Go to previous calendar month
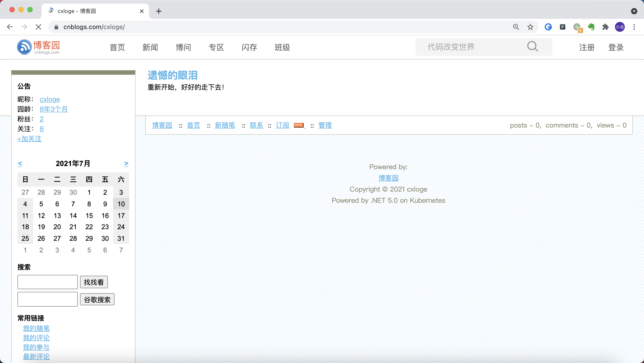The height and width of the screenshot is (363, 644). coord(20,164)
